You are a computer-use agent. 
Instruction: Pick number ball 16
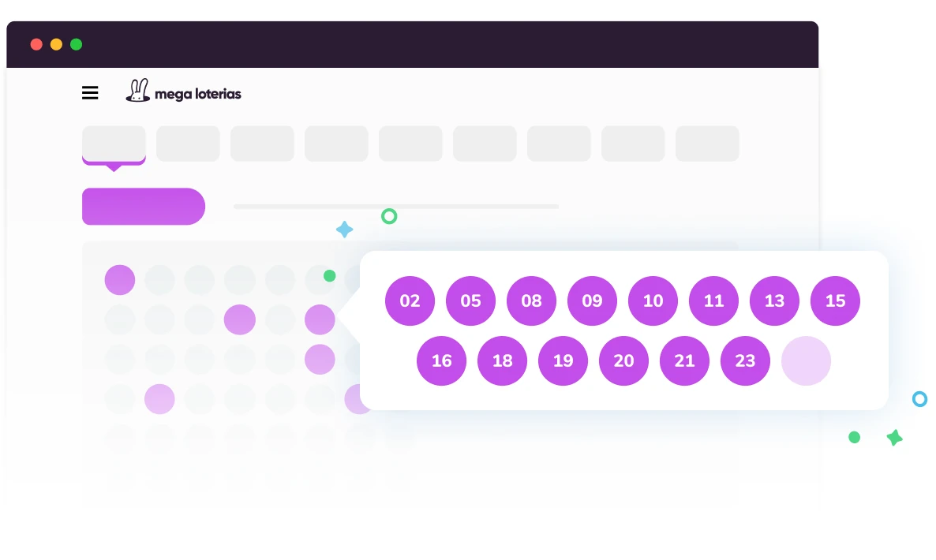pyautogui.click(x=441, y=360)
